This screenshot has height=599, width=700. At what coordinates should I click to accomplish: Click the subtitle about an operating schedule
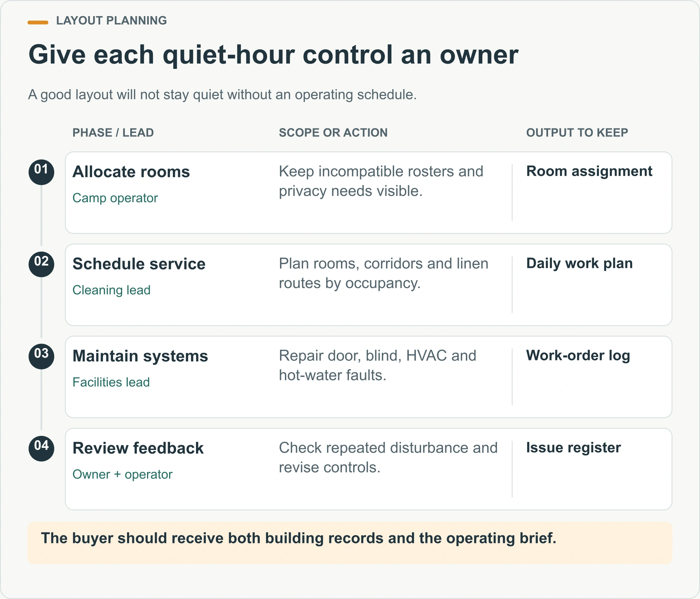click(x=223, y=95)
